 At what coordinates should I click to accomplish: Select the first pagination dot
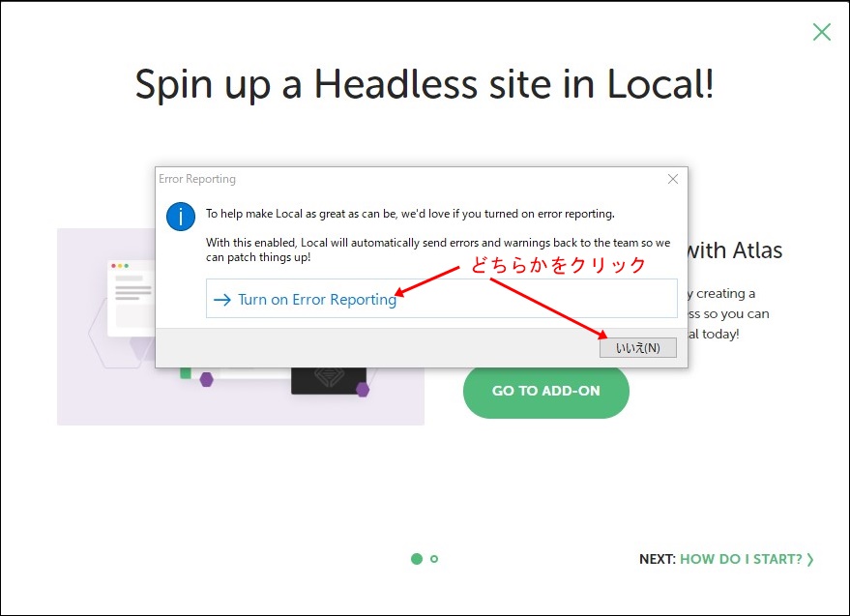(x=417, y=559)
